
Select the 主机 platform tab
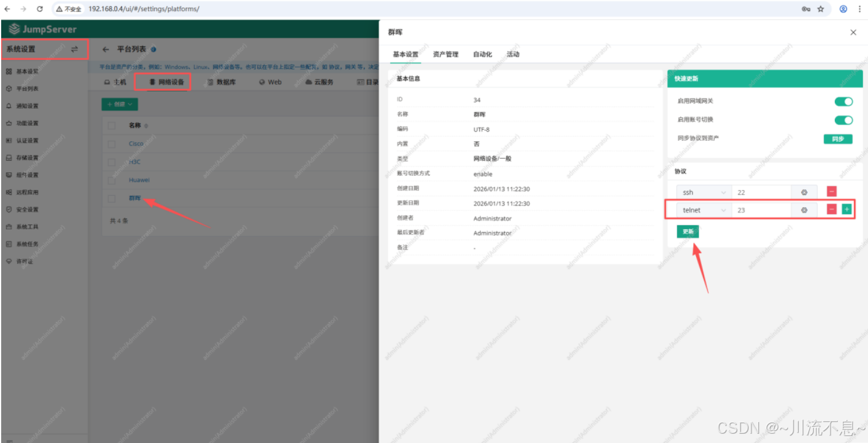(115, 82)
